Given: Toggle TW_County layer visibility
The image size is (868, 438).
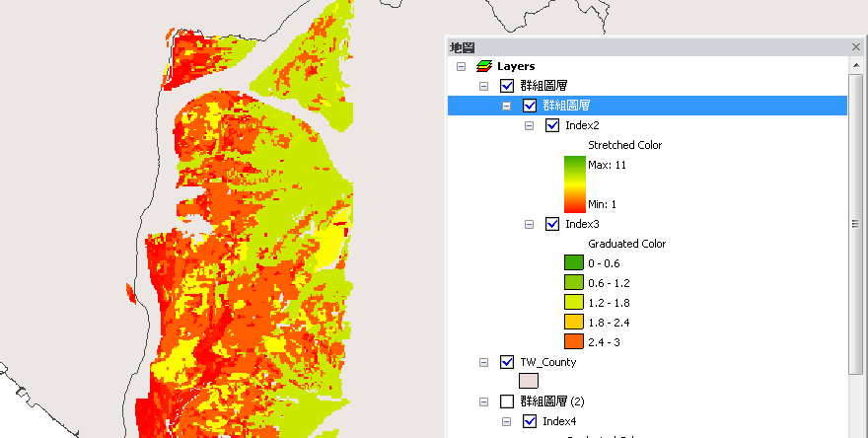Looking at the screenshot, I should point(507,362).
